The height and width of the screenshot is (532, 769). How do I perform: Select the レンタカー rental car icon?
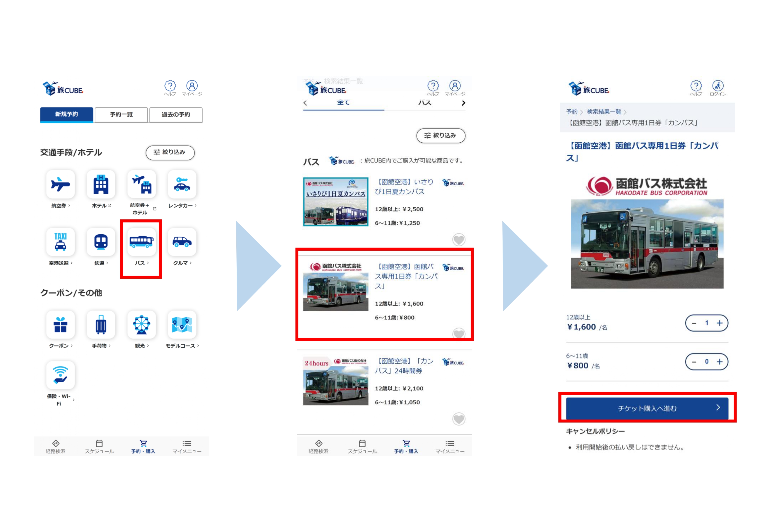182,184
